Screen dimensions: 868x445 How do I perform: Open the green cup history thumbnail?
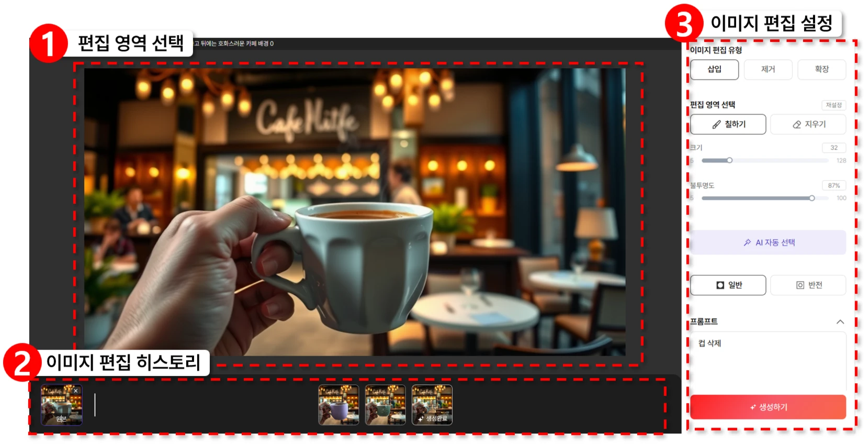coord(385,405)
